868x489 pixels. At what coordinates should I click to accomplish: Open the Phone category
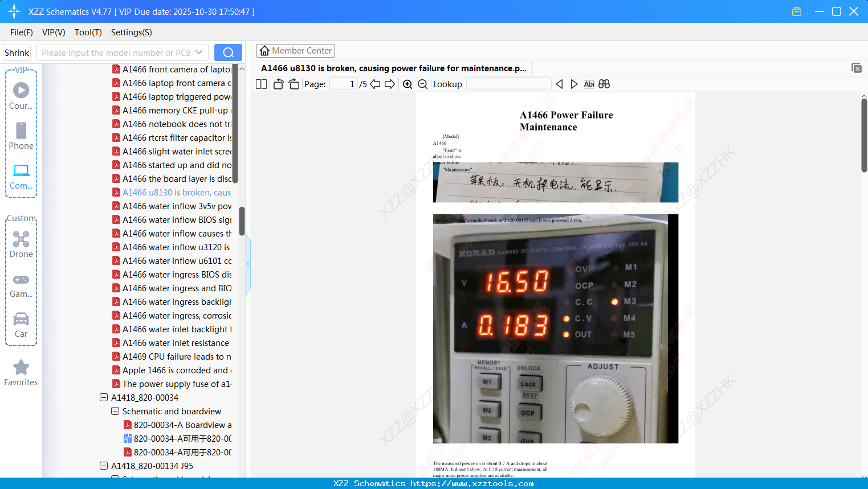[21, 136]
